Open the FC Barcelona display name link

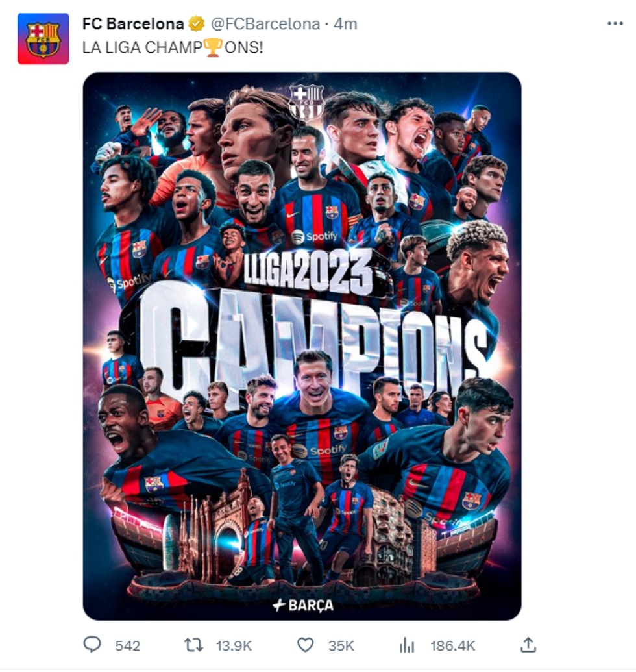tap(132, 24)
